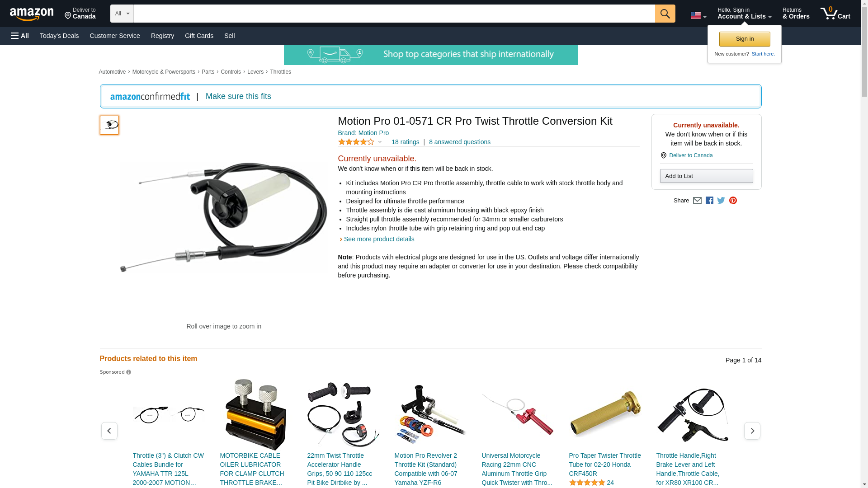Click the yellow Sign in button
Screen dimensions: 868x488
[745, 39]
